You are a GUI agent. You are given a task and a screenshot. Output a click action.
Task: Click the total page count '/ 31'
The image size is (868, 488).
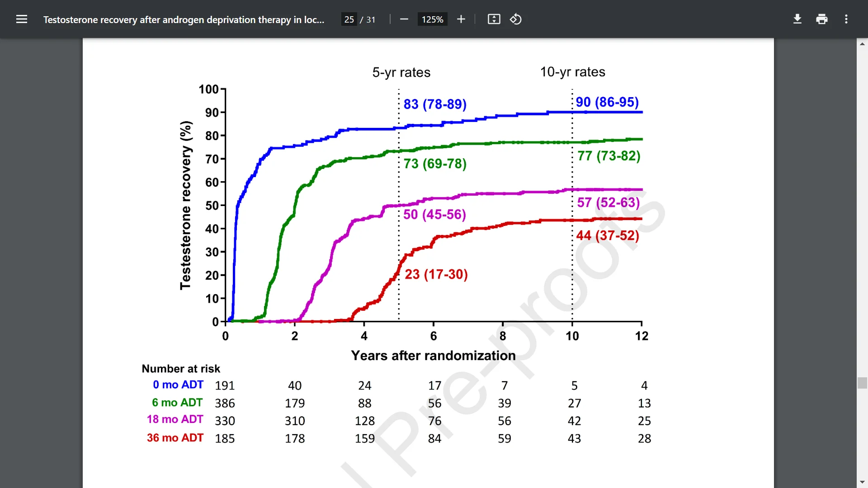point(368,19)
